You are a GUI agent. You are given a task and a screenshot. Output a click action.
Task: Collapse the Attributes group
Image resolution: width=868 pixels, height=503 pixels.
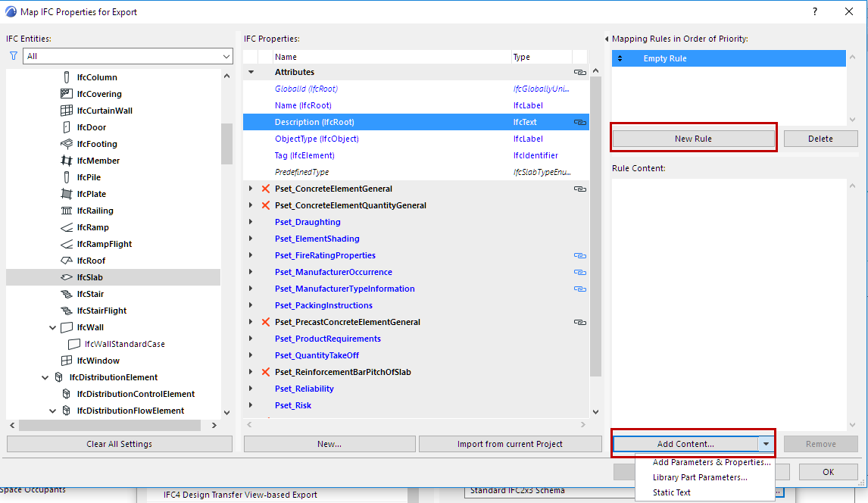point(251,72)
